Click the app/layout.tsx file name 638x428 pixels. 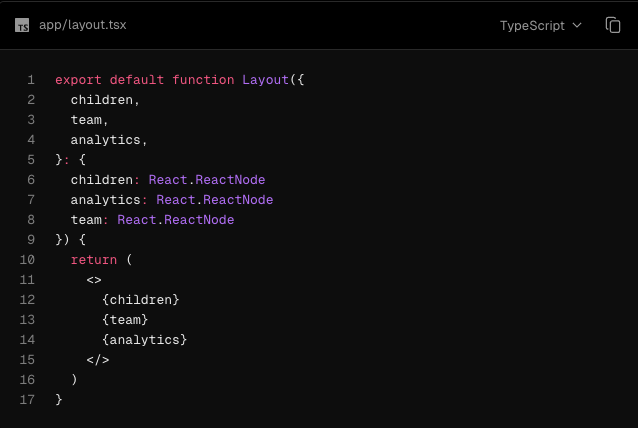click(x=83, y=25)
